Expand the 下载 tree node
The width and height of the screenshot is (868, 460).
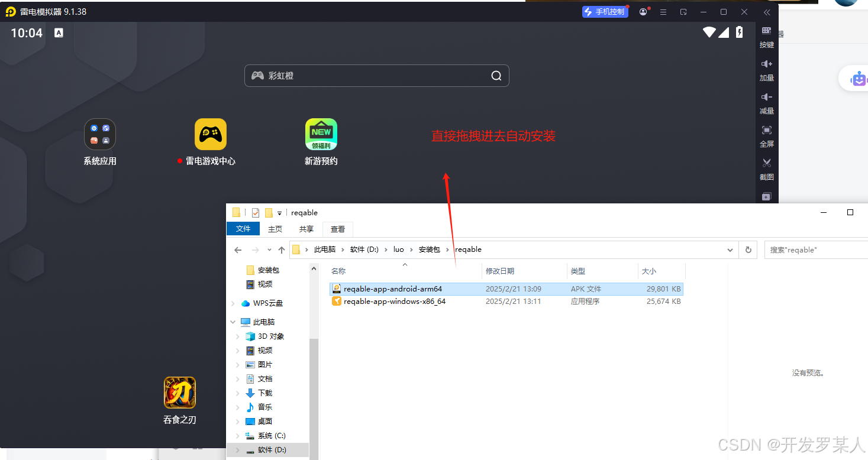(x=238, y=393)
